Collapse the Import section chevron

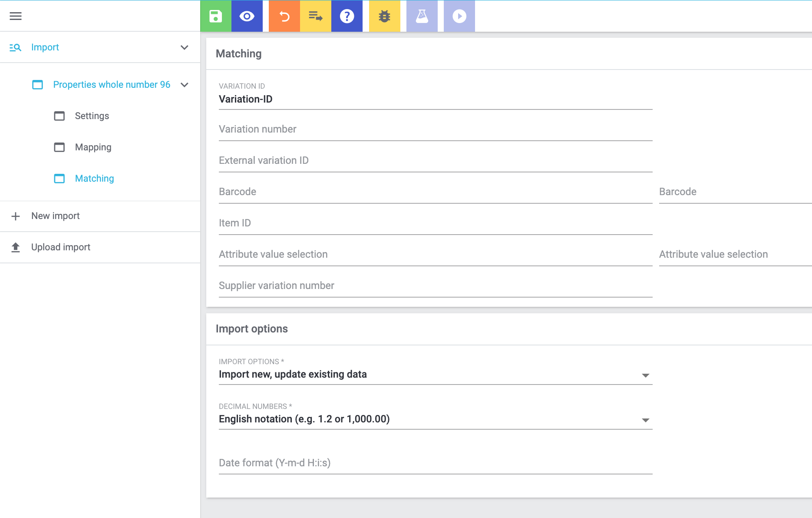click(185, 47)
